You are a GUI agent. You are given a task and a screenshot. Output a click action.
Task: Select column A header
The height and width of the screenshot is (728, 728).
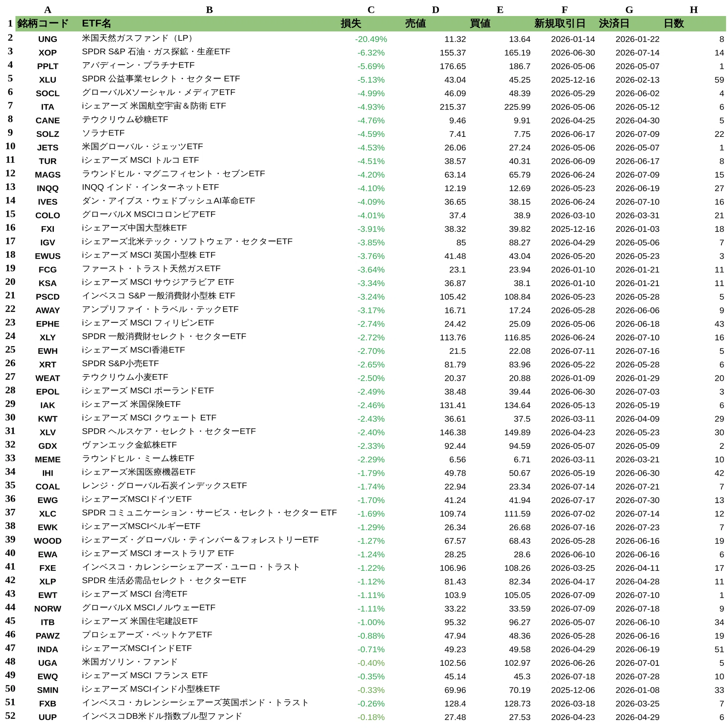tap(47, 10)
